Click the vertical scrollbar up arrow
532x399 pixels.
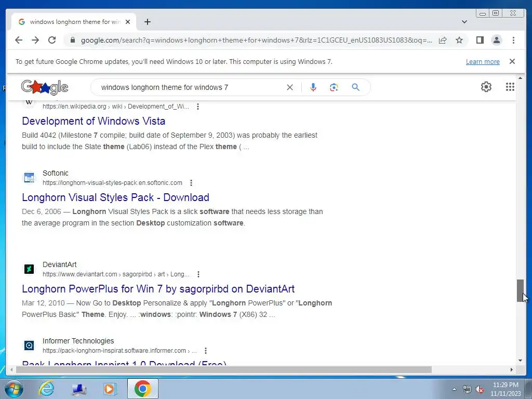[x=520, y=78]
